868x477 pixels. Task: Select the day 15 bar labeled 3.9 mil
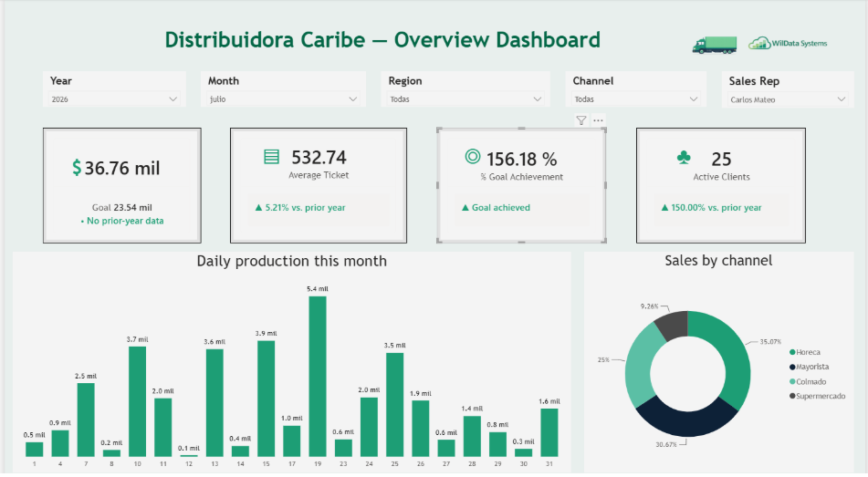[x=266, y=399]
